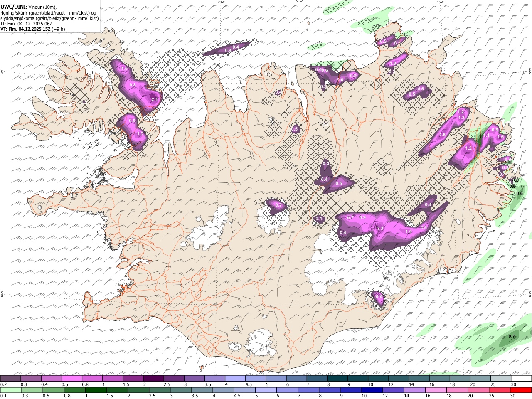This screenshot has height=399, width=532.
Task: Click lower legend swatch between 3 and 3.5
Action: click(181, 390)
